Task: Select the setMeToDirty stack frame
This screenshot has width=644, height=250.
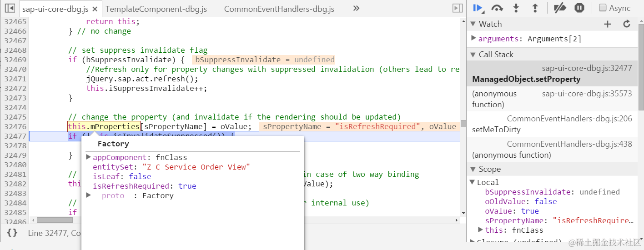Action: pos(552,124)
